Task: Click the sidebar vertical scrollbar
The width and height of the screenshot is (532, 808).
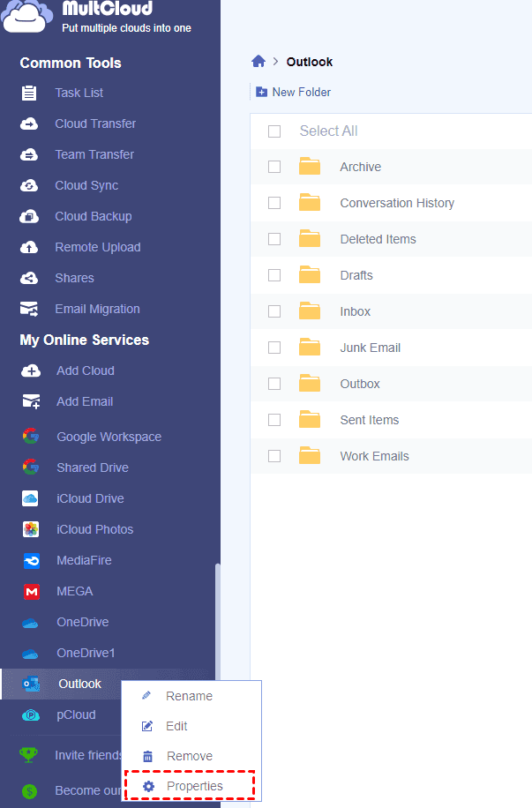Action: pyautogui.click(x=218, y=624)
